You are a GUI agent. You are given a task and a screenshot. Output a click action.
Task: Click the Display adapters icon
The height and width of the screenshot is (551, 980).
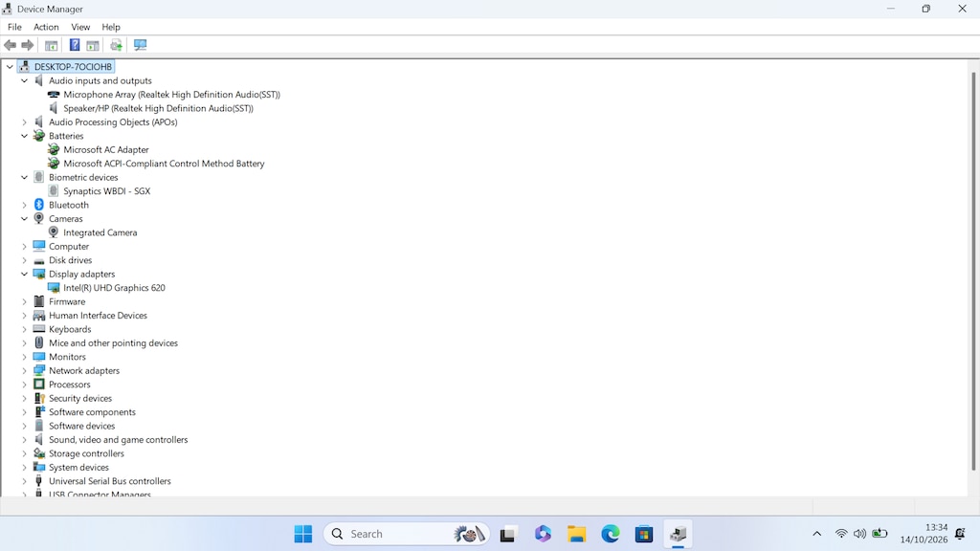[38, 274]
